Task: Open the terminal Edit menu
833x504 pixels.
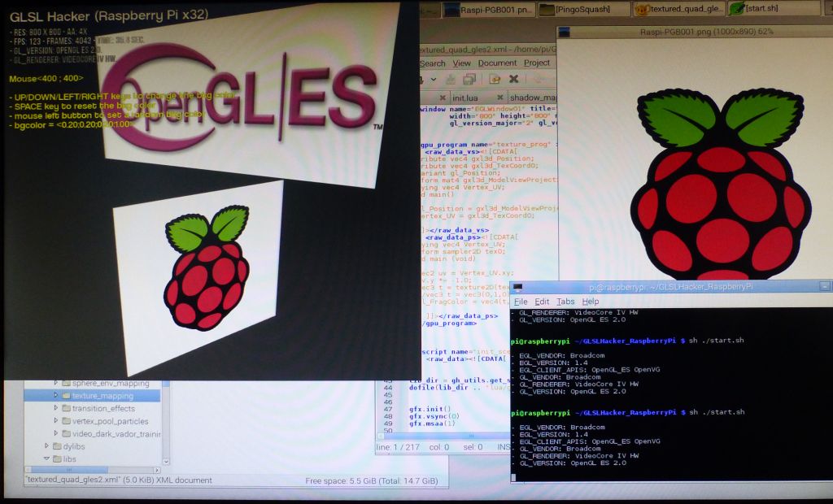Action: click(542, 301)
